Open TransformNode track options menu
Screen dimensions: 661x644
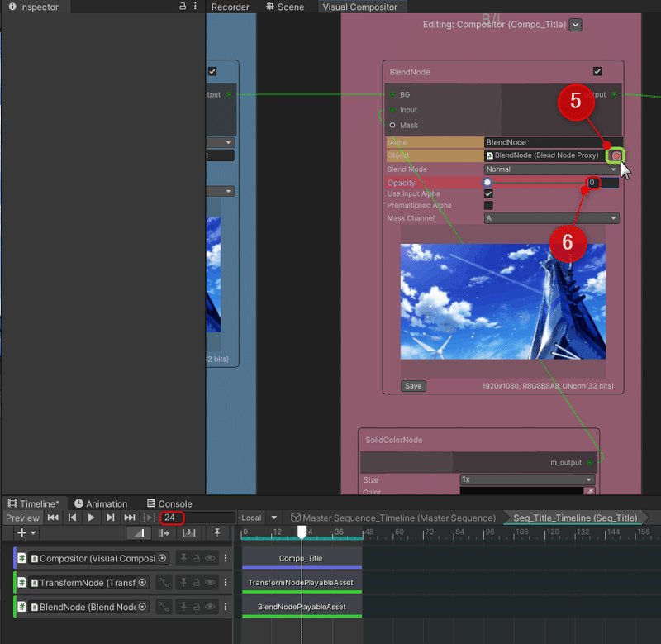226,583
